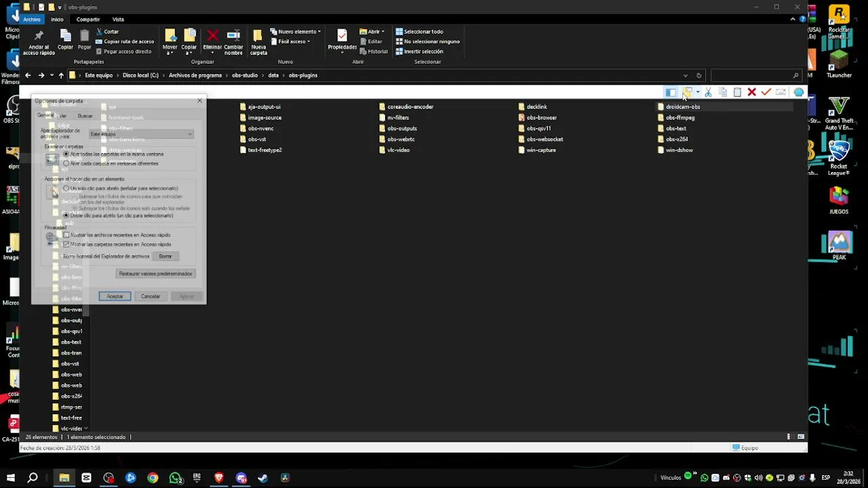The image size is (868, 488).
Task: Select Un solo clic para abrirlo
Action: click(x=121, y=188)
